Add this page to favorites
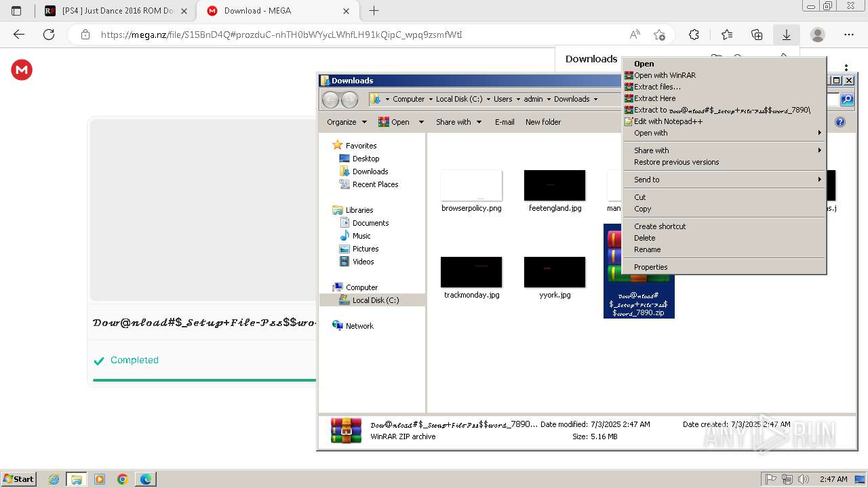The image size is (868, 488). [659, 35]
